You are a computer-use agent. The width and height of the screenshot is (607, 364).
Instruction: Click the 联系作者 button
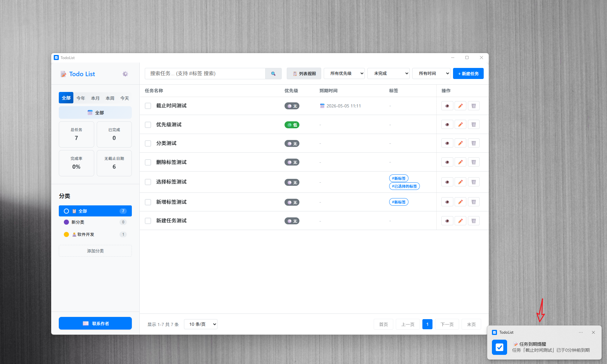click(95, 323)
